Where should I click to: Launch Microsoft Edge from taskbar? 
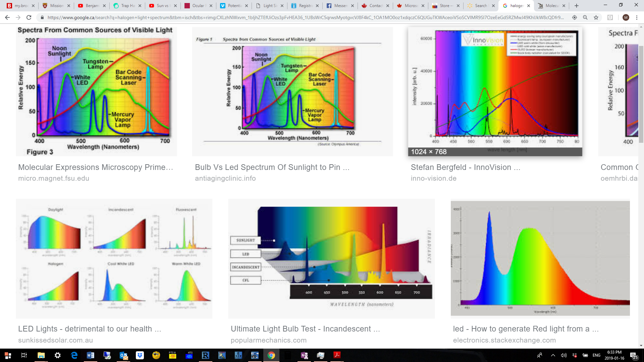[74, 355]
